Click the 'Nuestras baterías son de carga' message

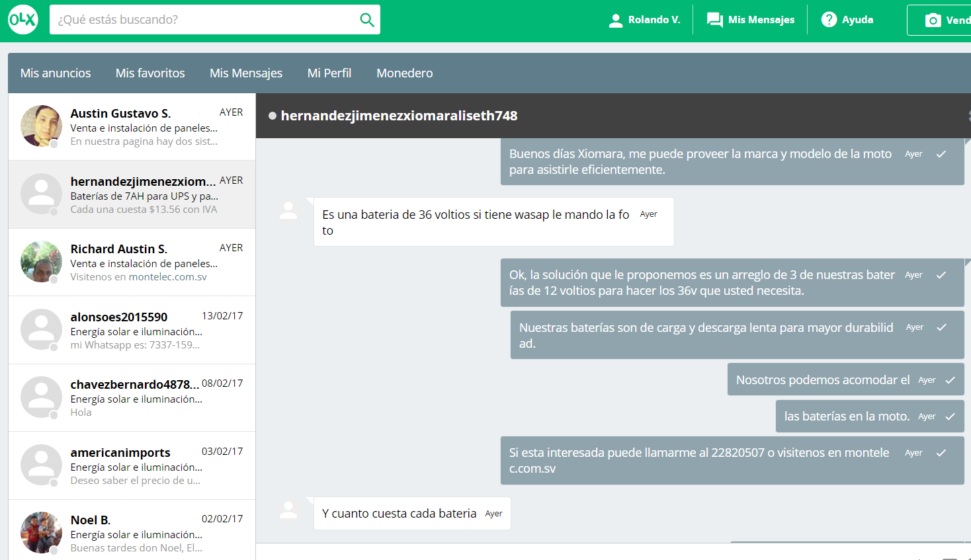point(738,335)
